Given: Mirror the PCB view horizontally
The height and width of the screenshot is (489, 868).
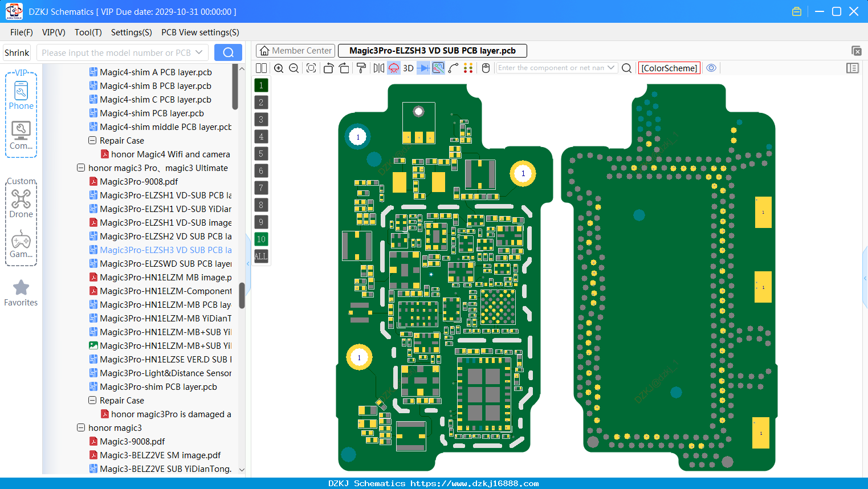Looking at the screenshot, I should 379,68.
